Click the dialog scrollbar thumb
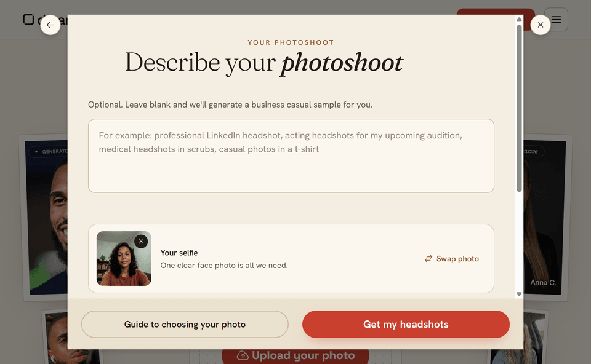591x364 pixels. coord(519,108)
